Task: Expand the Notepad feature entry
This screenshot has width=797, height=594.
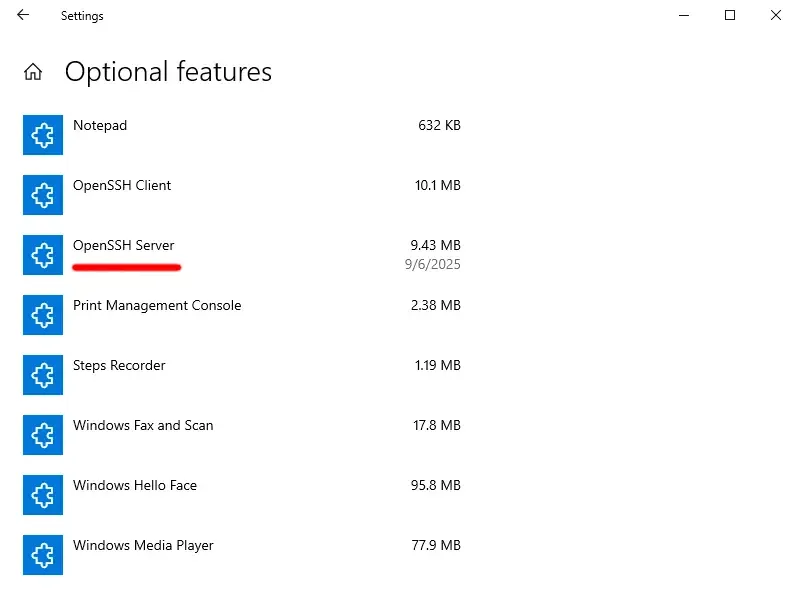Action: pyautogui.click(x=100, y=126)
